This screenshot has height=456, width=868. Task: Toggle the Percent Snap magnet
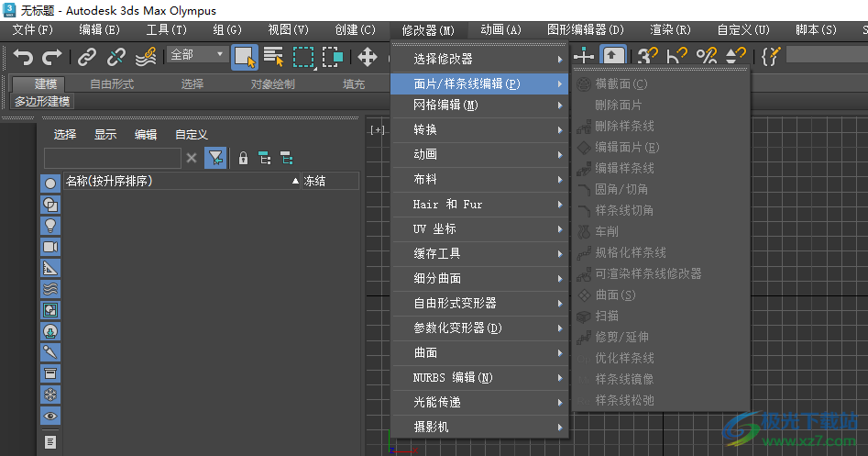point(707,57)
